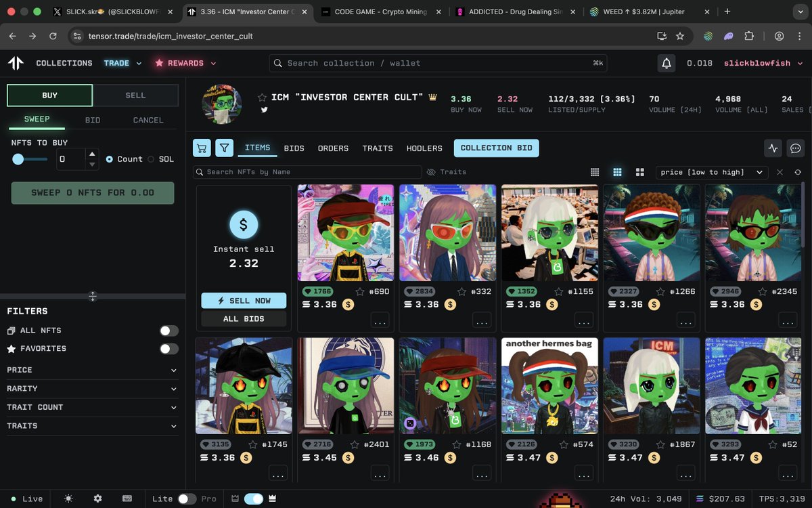Select the smallest grid view icon

point(595,172)
